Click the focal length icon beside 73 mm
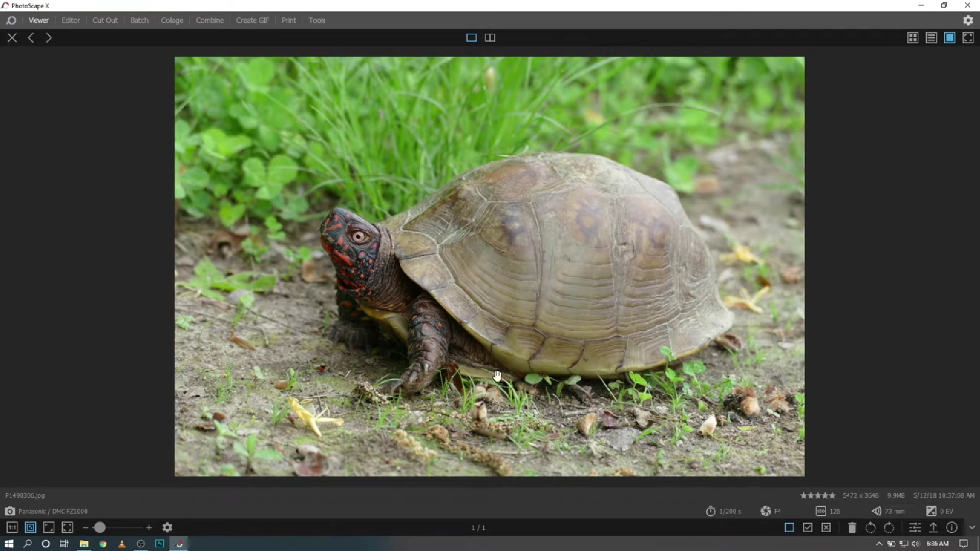The height and width of the screenshot is (551, 980). pos(876,511)
